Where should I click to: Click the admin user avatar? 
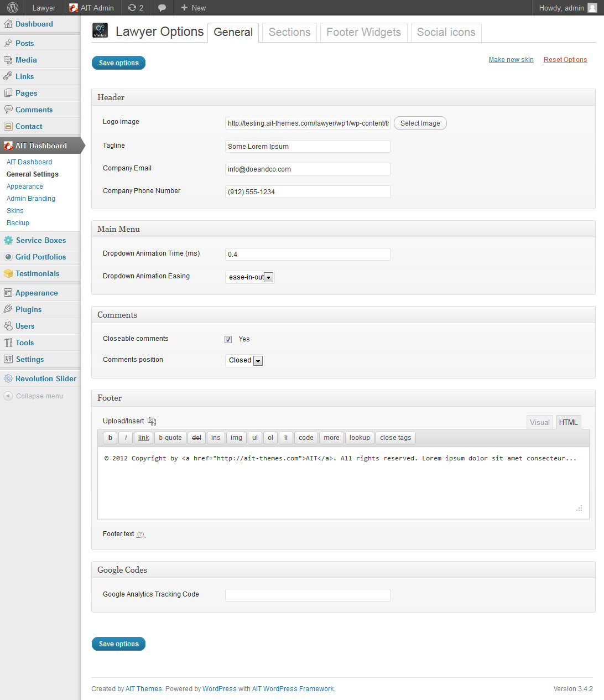tap(592, 8)
